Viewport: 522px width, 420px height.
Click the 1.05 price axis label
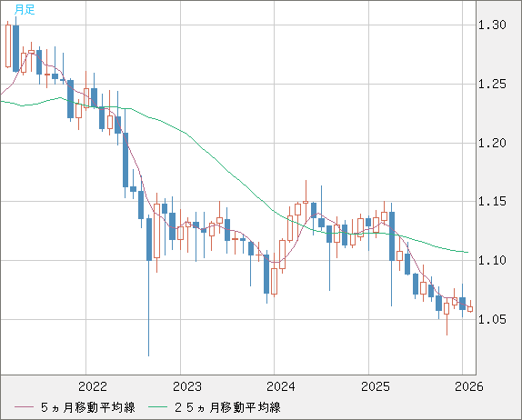(492, 319)
